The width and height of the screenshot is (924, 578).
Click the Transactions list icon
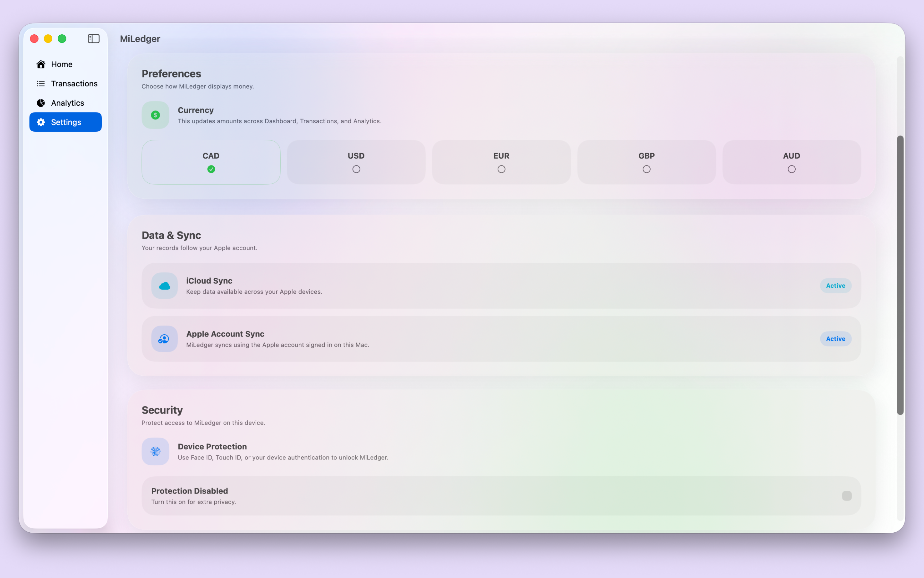(41, 83)
